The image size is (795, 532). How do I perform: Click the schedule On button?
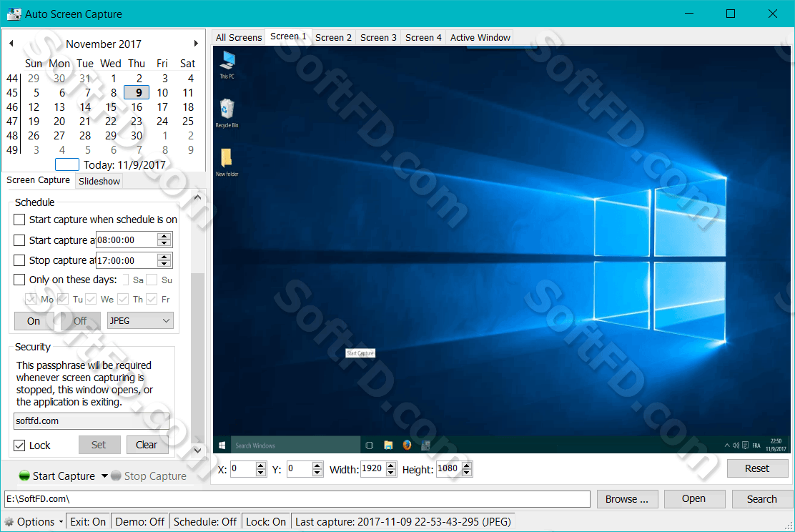[34, 321]
